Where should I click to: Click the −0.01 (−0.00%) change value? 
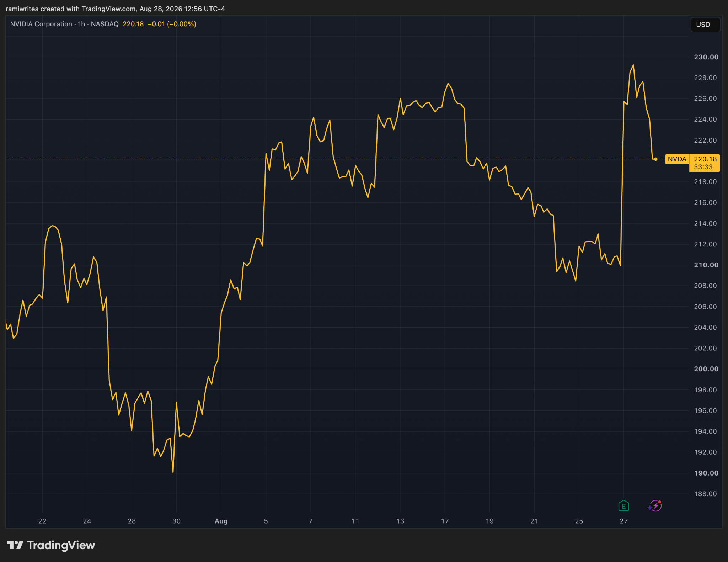pos(172,24)
